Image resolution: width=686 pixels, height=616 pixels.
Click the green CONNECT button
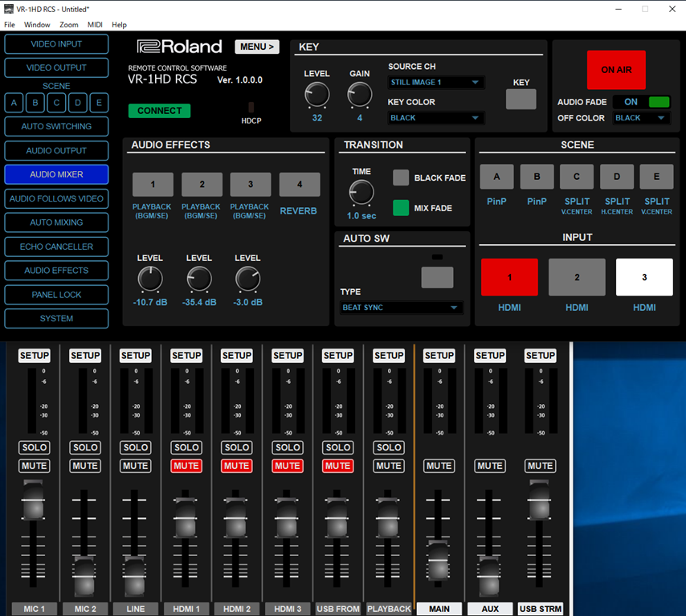click(x=159, y=111)
